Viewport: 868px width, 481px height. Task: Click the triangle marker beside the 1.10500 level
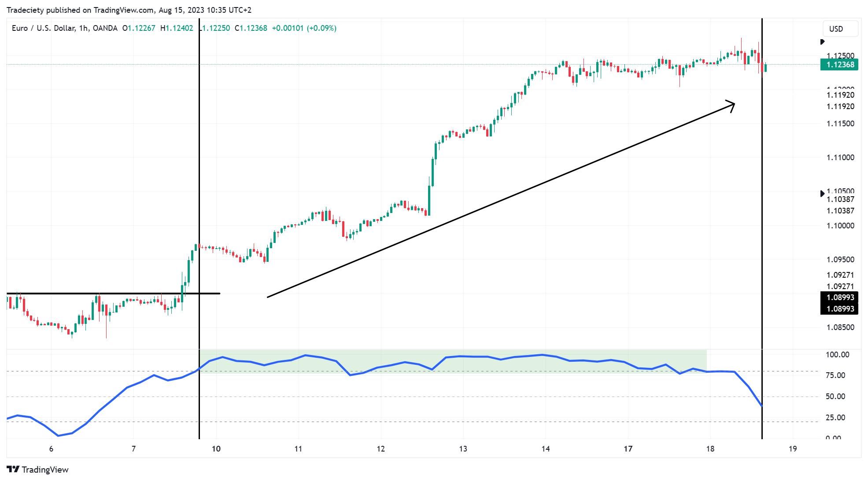[x=822, y=192]
